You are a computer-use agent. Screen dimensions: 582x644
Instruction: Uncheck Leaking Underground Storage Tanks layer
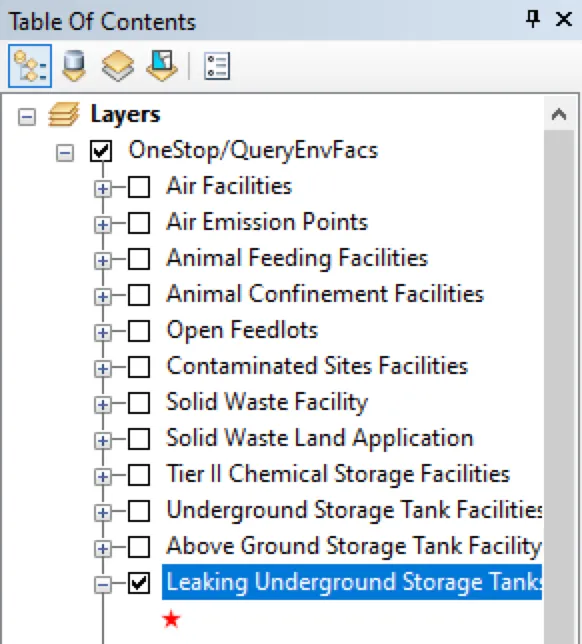[139, 583]
